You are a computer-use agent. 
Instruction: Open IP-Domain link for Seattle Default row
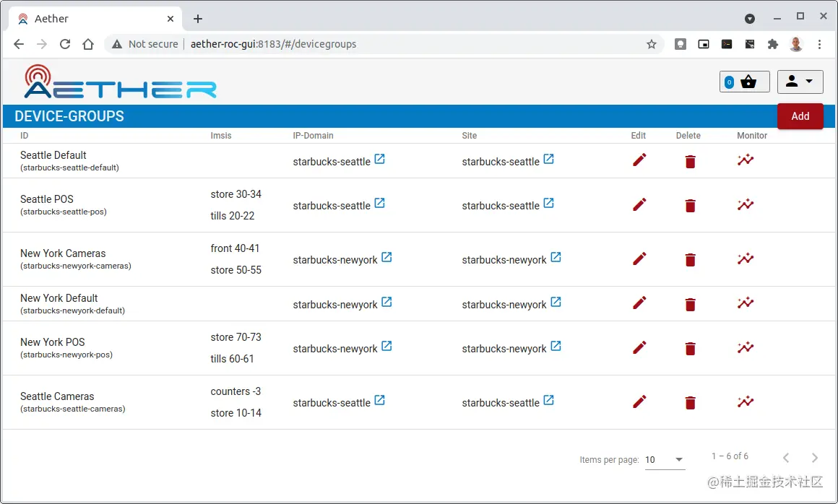pyautogui.click(x=379, y=159)
